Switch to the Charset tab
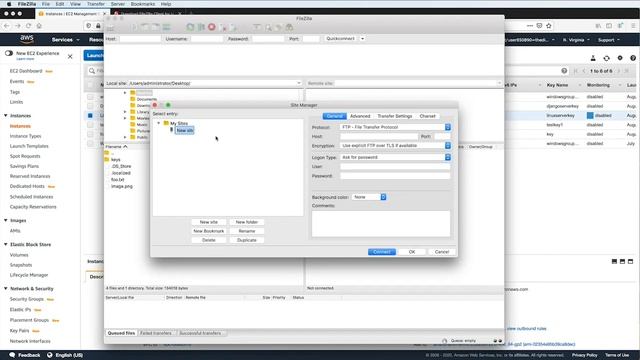Screen dimensions: 640x360 point(427,116)
